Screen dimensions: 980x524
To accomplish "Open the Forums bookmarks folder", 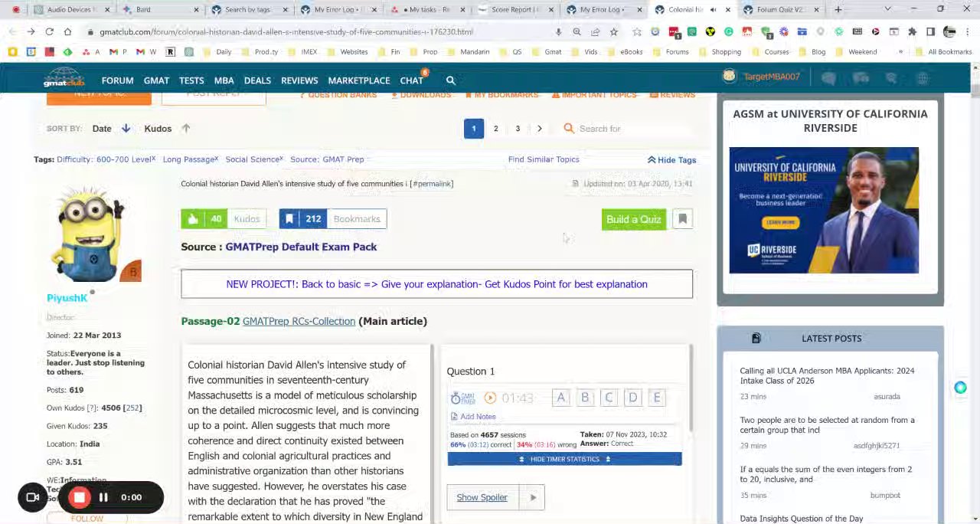I will [x=670, y=52].
